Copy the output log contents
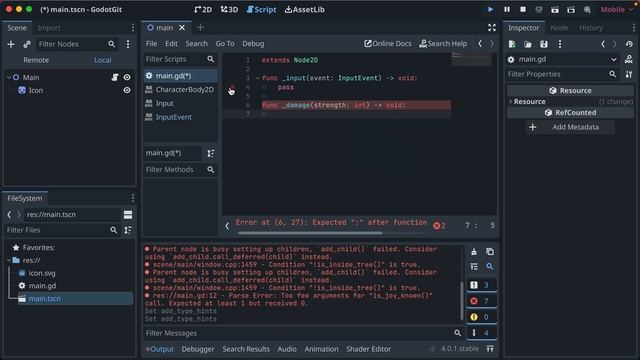This screenshot has width=640, height=360. 490,252
